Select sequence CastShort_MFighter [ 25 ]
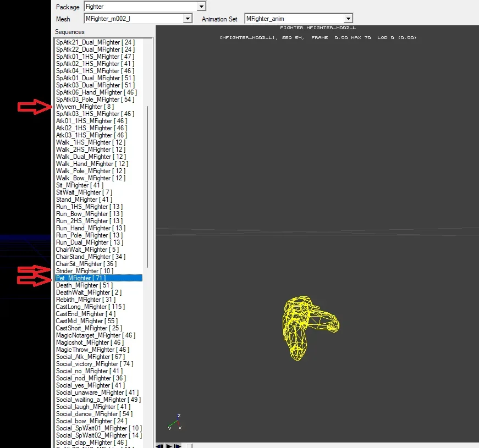 (89, 328)
